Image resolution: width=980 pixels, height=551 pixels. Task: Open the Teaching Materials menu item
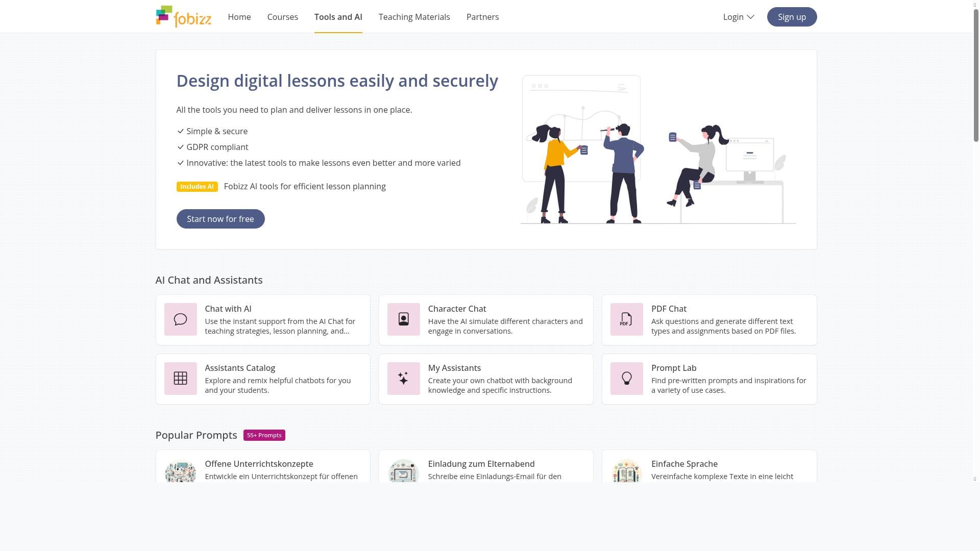(414, 17)
